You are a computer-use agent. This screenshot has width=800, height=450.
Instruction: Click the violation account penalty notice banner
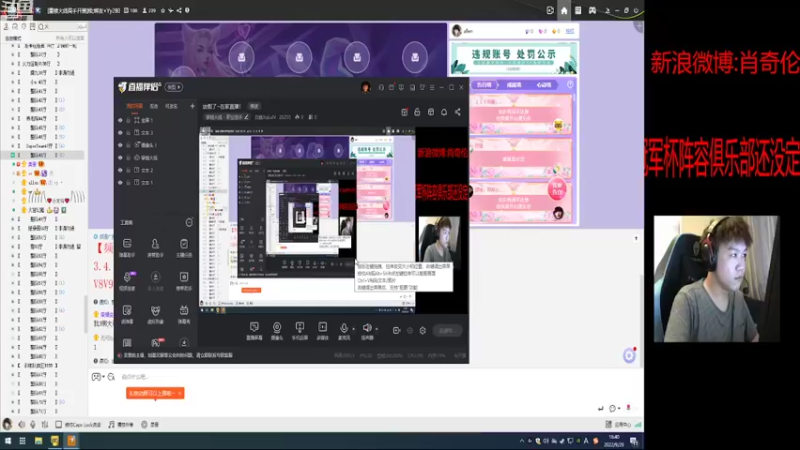click(x=514, y=58)
